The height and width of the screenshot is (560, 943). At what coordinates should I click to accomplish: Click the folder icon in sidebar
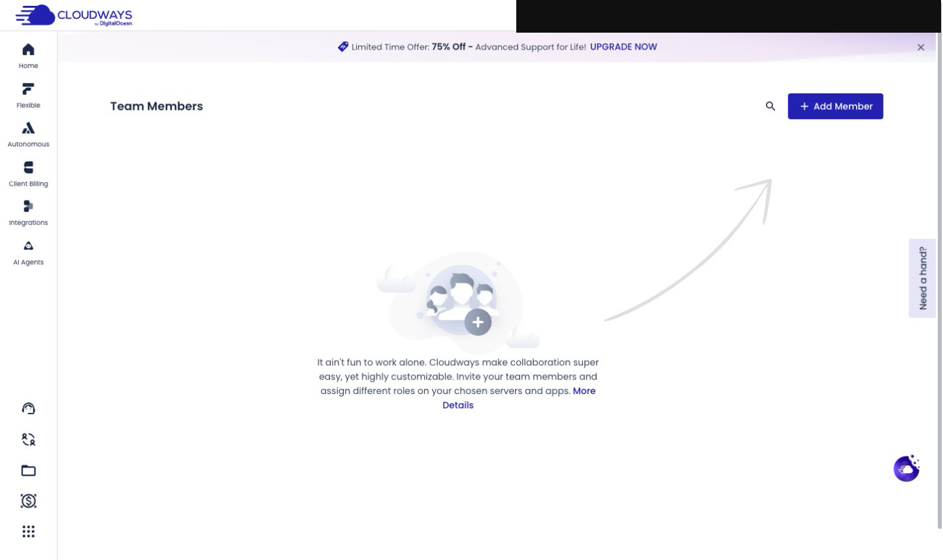28,470
